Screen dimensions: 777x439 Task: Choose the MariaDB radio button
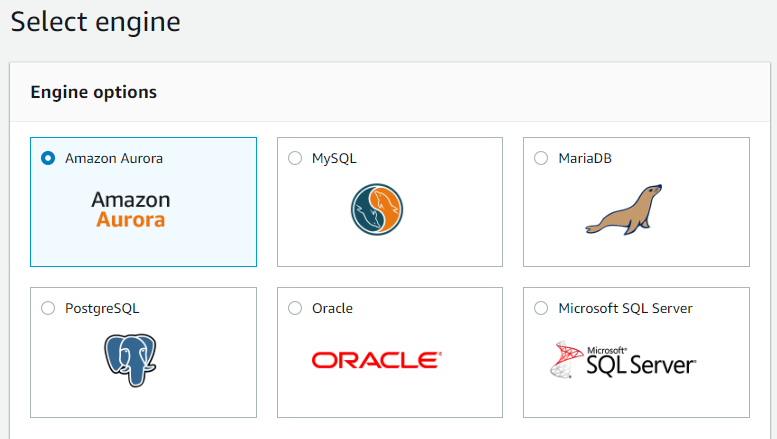click(x=541, y=158)
